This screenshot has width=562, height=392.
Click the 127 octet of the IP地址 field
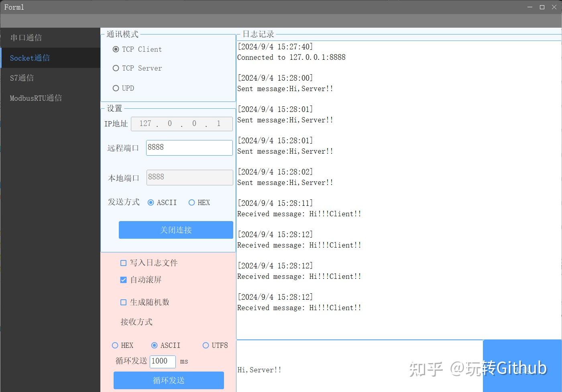145,124
